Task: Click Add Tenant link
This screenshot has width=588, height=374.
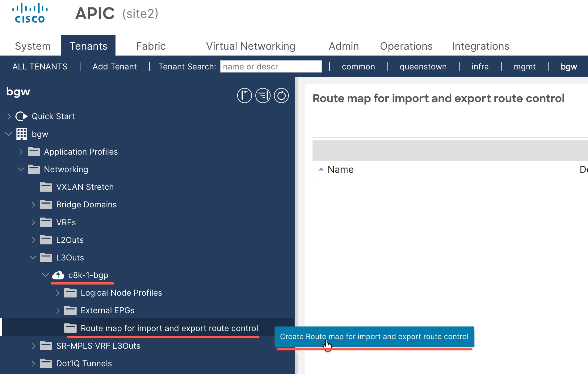Action: [x=115, y=67]
